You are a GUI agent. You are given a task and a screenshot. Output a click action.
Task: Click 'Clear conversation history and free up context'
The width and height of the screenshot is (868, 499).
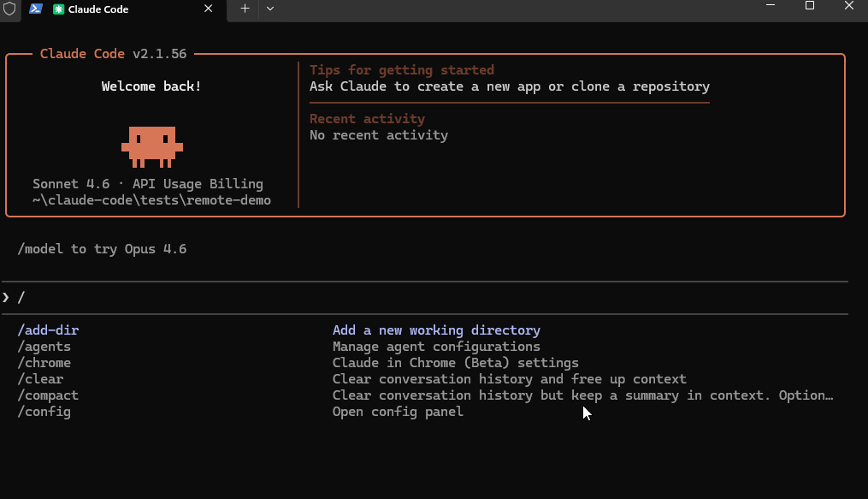click(510, 379)
